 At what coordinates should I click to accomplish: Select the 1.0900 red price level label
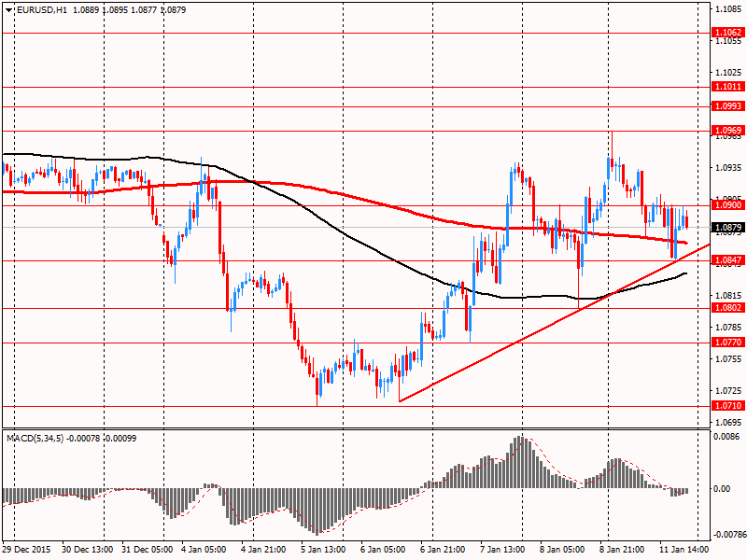click(728, 204)
